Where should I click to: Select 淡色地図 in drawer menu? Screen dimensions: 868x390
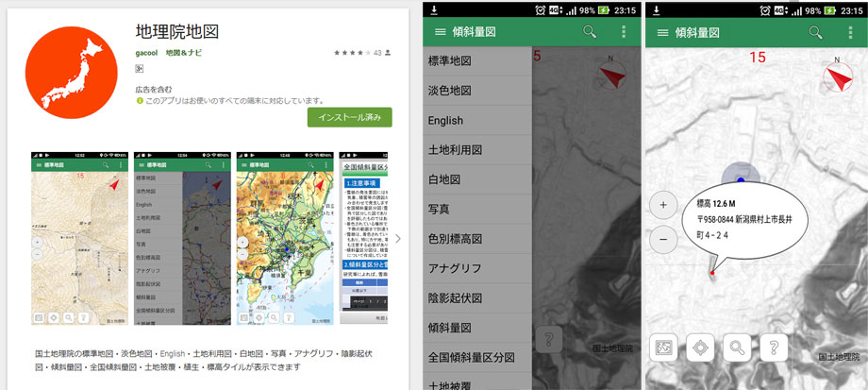coord(477,91)
